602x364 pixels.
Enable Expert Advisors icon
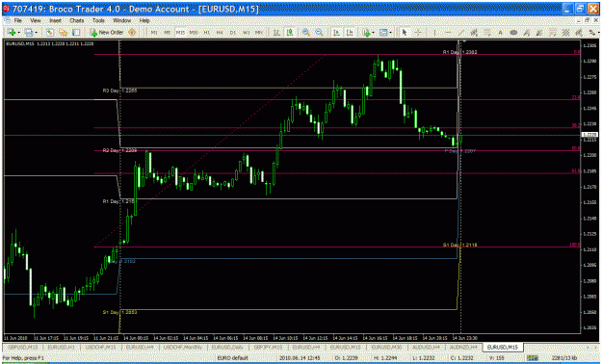(x=132, y=33)
